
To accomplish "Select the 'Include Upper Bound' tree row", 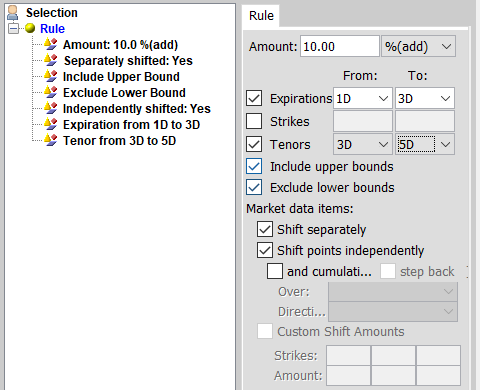I will coord(121,77).
